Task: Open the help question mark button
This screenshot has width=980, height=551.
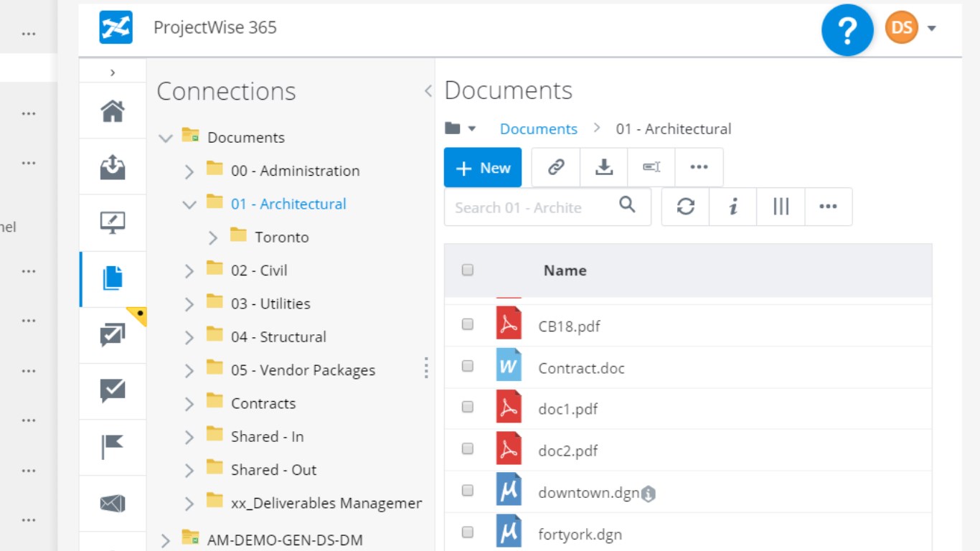Action: tap(847, 29)
